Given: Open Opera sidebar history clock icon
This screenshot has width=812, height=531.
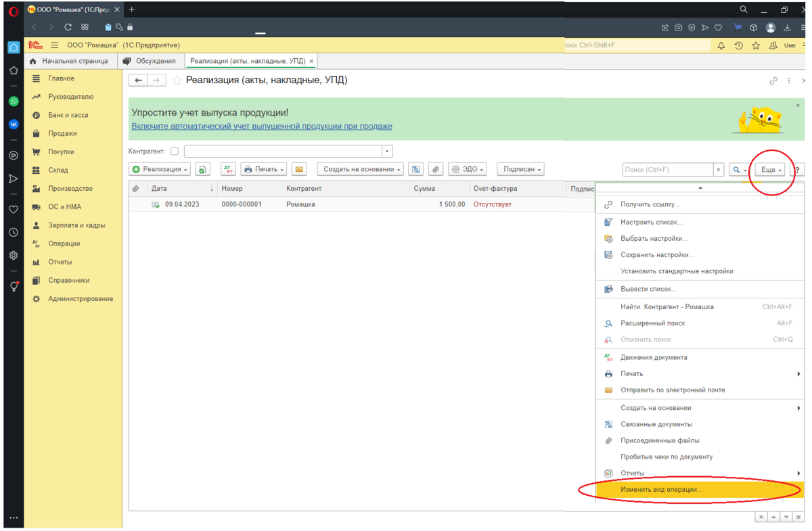Looking at the screenshot, I should (x=14, y=233).
